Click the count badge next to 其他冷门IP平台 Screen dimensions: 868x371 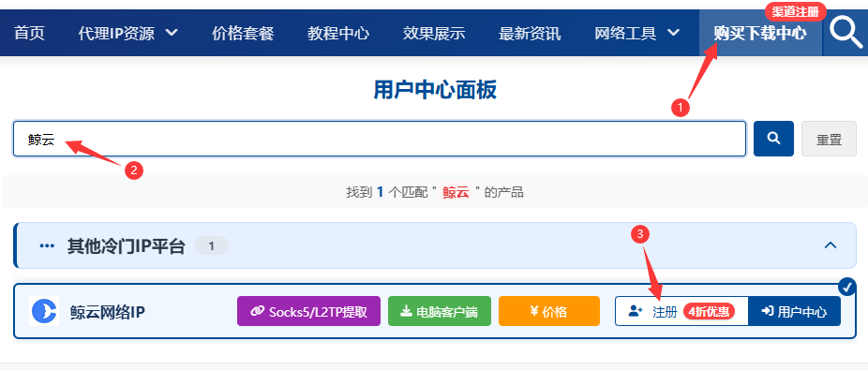(x=212, y=246)
